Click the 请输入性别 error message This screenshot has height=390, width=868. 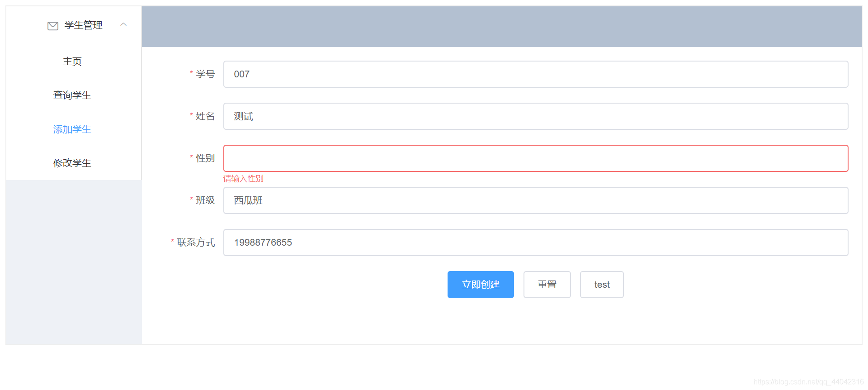tap(243, 179)
